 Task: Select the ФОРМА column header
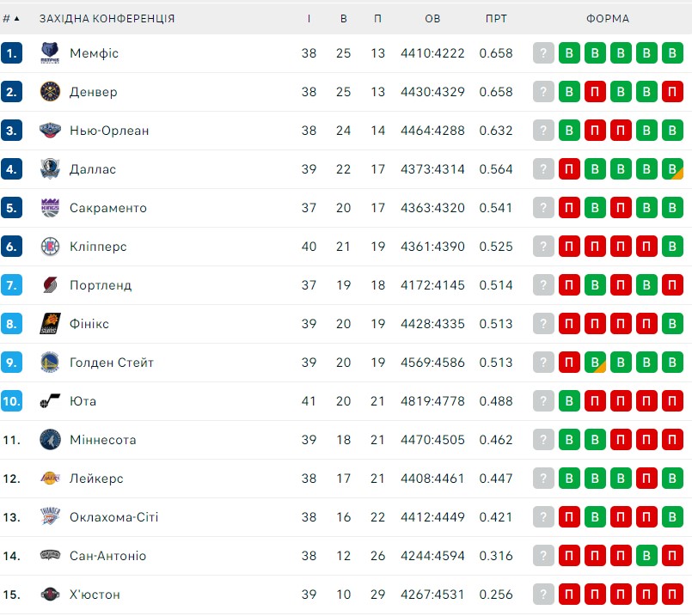(x=608, y=19)
